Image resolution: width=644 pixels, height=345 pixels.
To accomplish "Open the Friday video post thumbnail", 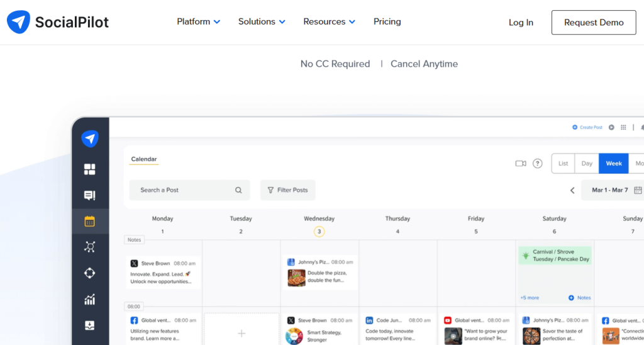I will coord(453,336).
